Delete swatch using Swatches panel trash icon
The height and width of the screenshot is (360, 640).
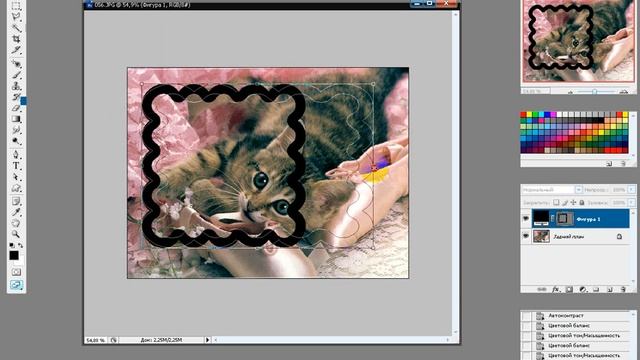(623, 163)
